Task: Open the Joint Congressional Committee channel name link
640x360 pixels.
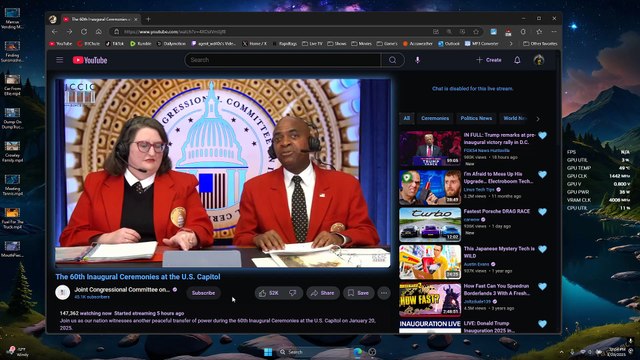Action: click(122, 289)
